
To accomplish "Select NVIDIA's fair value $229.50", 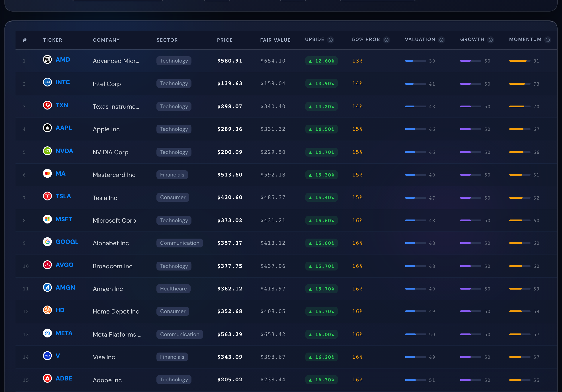I will click(x=273, y=152).
